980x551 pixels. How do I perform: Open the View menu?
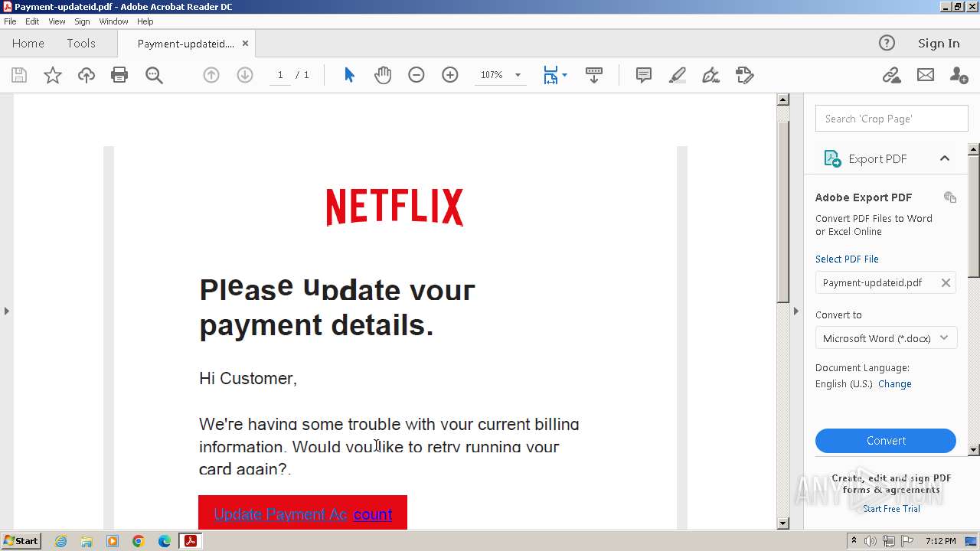pos(57,21)
